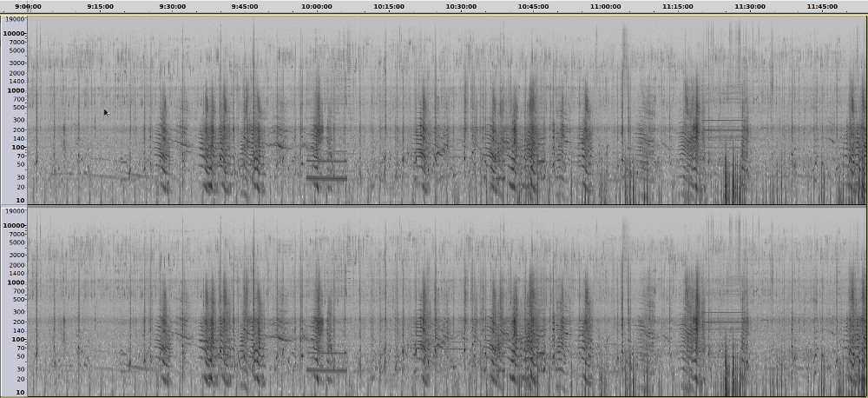Click the 9:15:00 mark on the timeline ruler
Screen dimensions: 868x398
coord(101,6)
